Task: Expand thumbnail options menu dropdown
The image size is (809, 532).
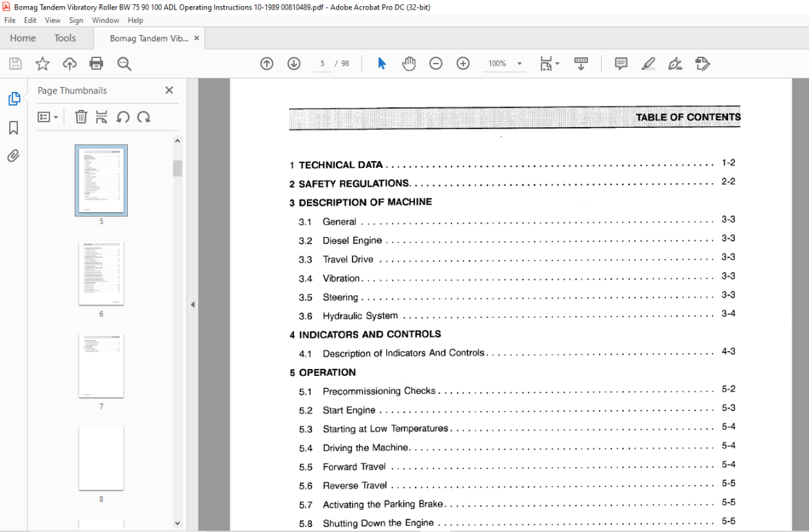Action: [48, 117]
